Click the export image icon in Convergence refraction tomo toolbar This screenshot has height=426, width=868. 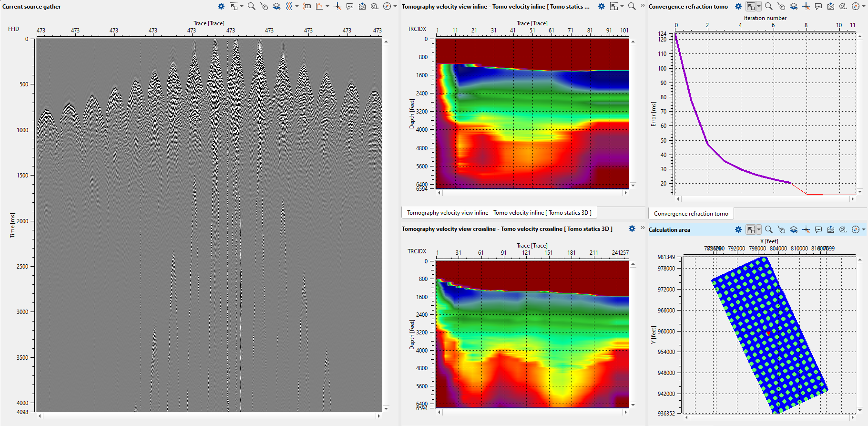831,6
